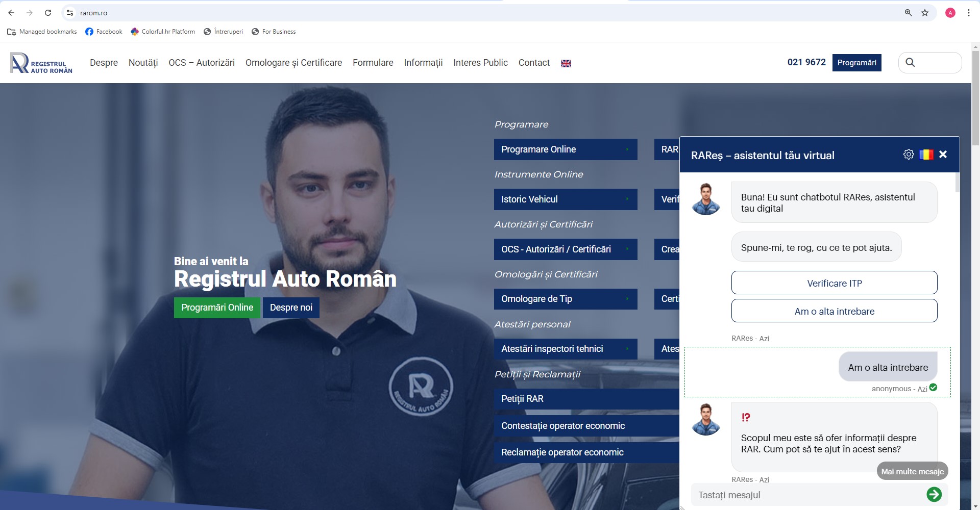The image size is (980, 510).
Task: Open chatbot settings gear icon
Action: tap(908, 155)
